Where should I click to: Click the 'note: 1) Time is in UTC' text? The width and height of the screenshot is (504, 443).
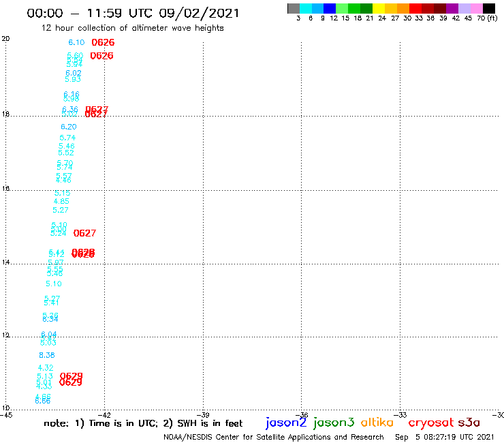tap(101, 423)
